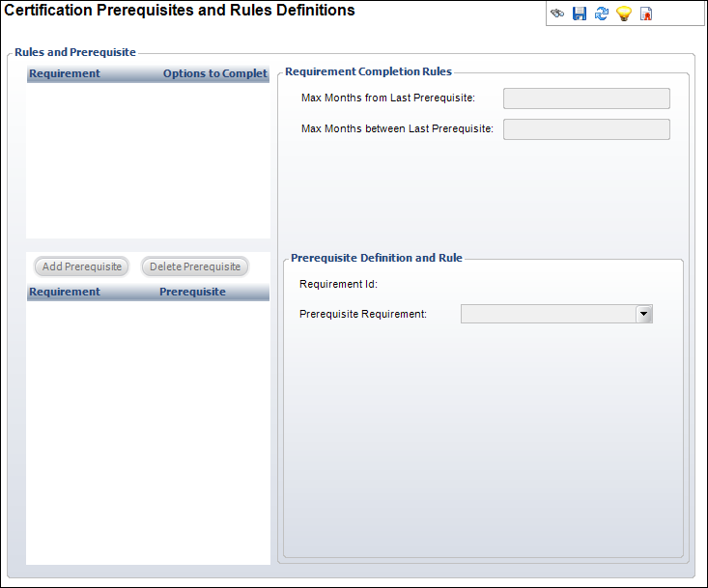Click the Requirement header in lower grid

pyautogui.click(x=65, y=292)
